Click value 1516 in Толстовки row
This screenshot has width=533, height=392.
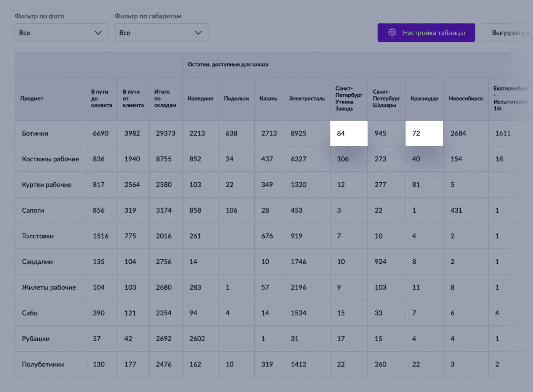(101, 236)
